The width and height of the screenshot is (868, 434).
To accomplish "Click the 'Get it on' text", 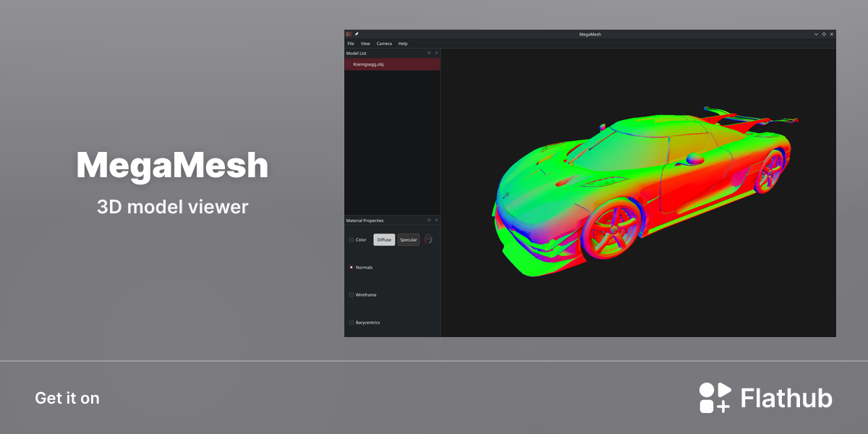I will (67, 398).
